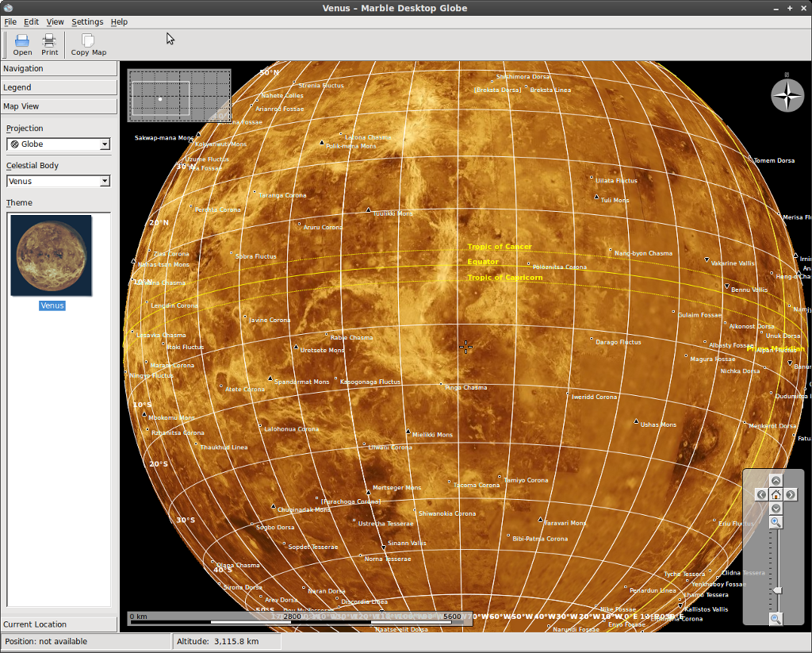812x653 pixels.
Task: Pan the globe up with the up arrow
Action: tap(776, 481)
